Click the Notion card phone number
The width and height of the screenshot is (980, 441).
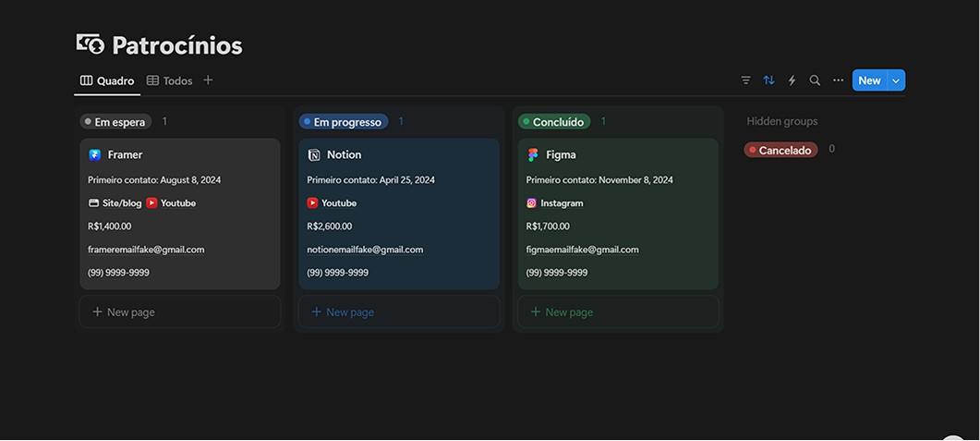(337, 272)
